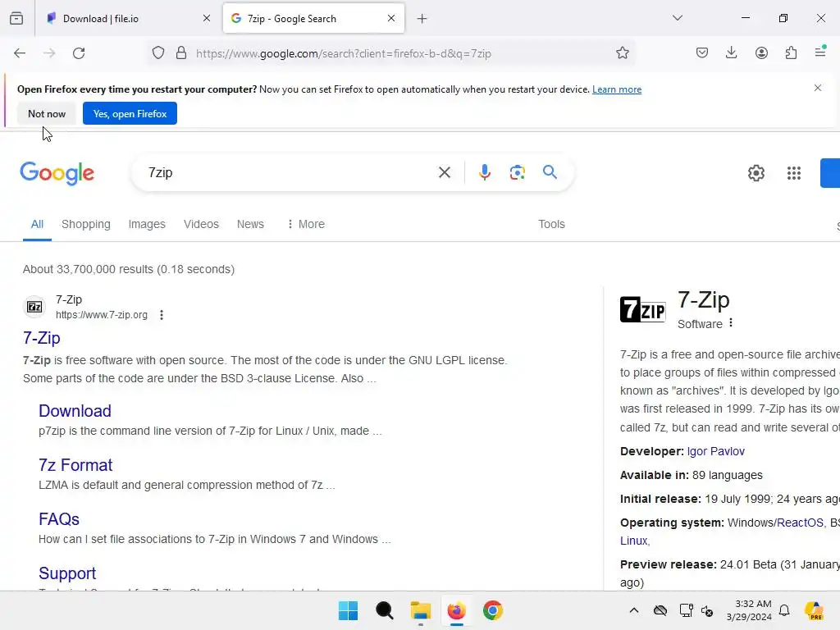Select the News results tab
The image size is (840, 630).
[x=250, y=224]
